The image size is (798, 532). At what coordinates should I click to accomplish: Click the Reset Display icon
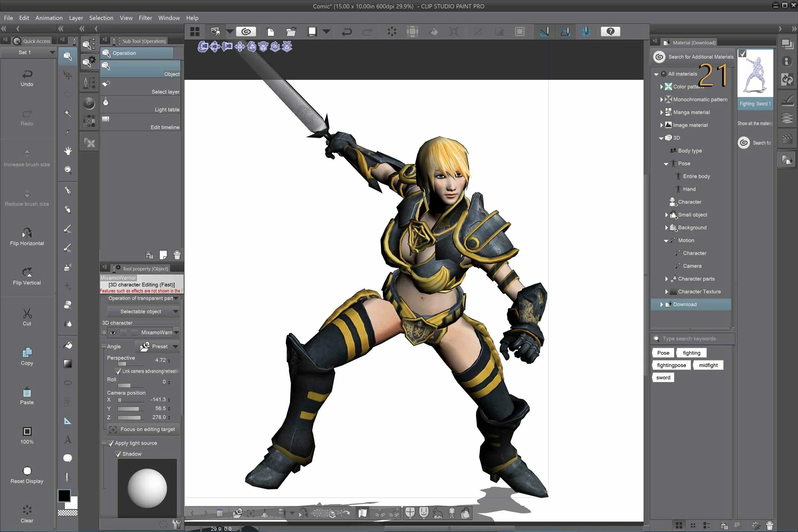tap(27, 471)
